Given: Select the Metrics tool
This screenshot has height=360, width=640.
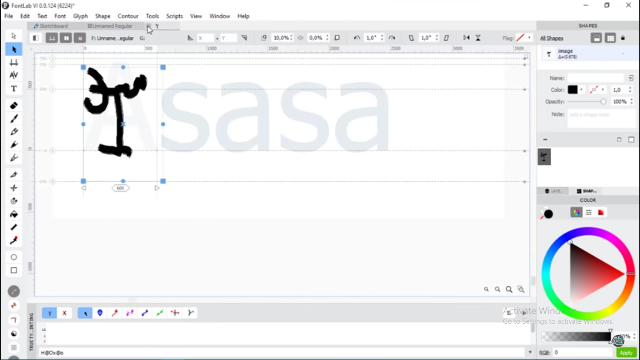Looking at the screenshot, I should tap(13, 62).
